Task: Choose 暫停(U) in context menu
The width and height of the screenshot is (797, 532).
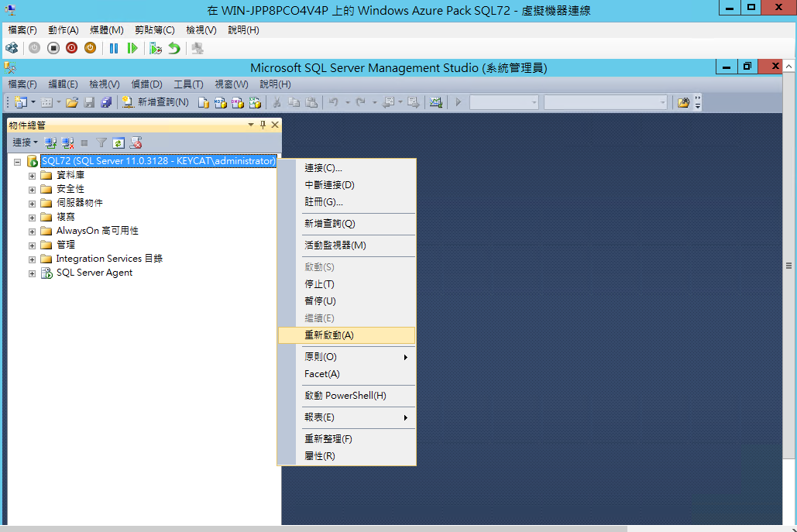Action: [347, 301]
